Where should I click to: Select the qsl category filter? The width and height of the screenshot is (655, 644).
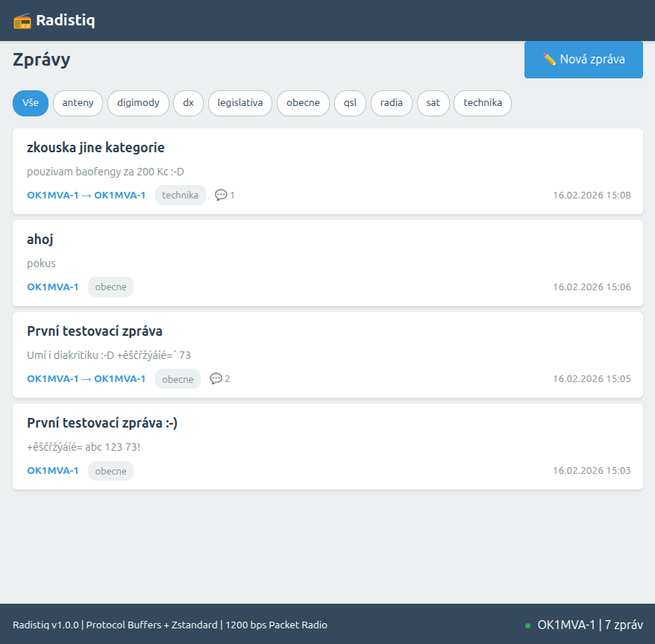pyautogui.click(x=351, y=103)
